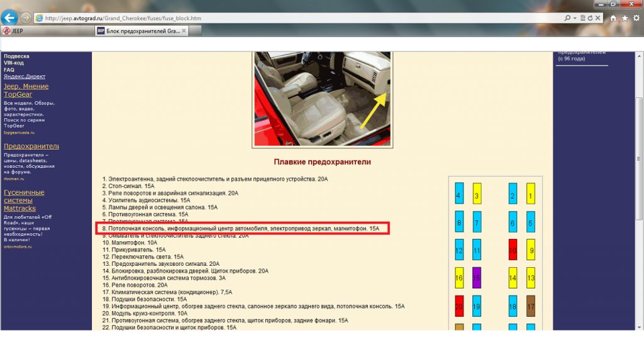
Task: Click red fuse number 10 in diagram
Action: (513, 250)
